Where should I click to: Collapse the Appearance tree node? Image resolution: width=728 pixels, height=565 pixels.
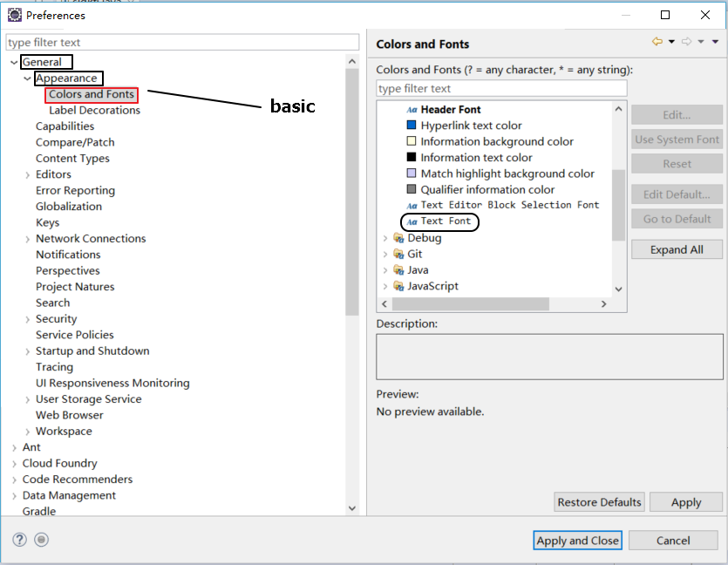[28, 78]
